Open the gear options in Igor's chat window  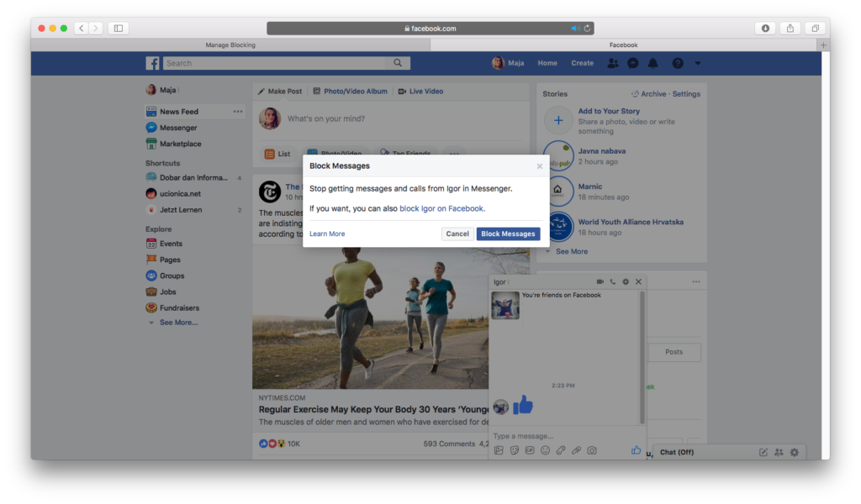626,281
